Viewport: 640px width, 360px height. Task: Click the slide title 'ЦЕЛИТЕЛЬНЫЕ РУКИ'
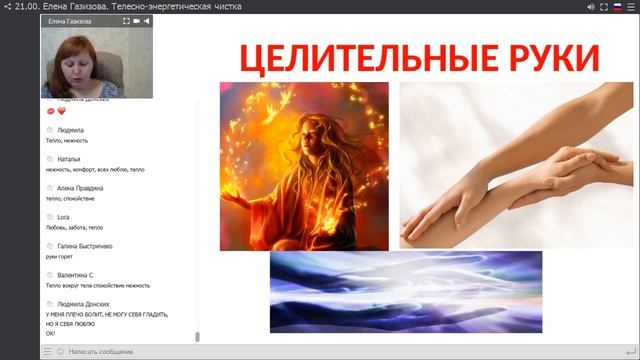pyautogui.click(x=419, y=58)
